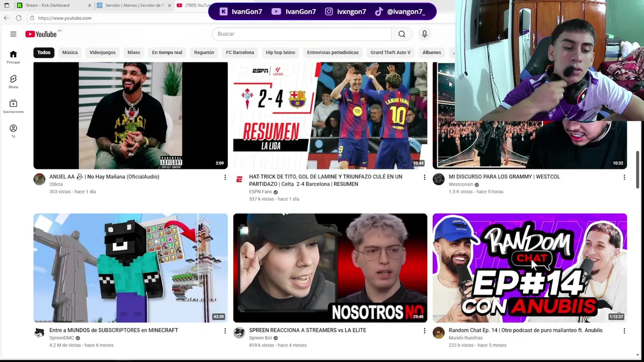Open the NOSOTROS NO Spreen thumbnail

pyautogui.click(x=330, y=268)
